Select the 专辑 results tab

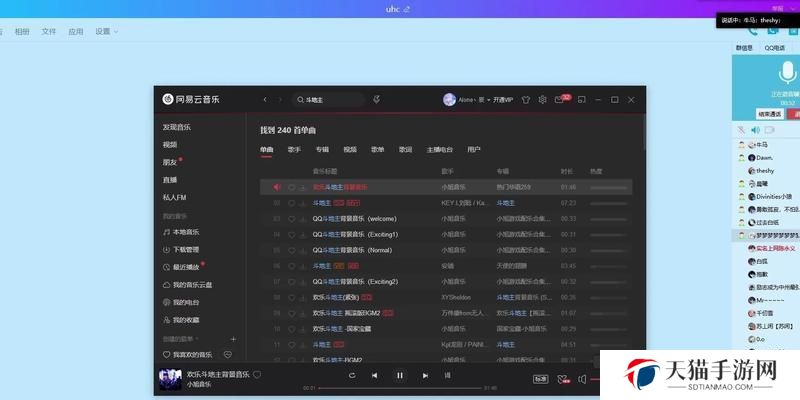click(x=322, y=149)
